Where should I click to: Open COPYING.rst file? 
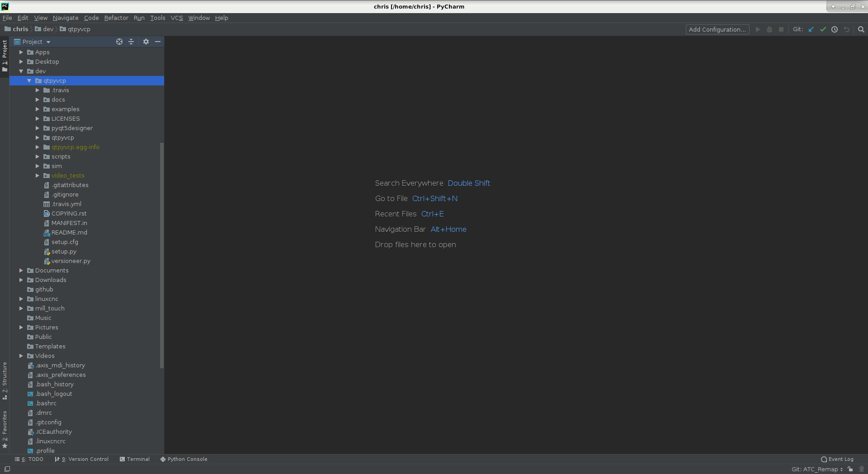point(69,214)
